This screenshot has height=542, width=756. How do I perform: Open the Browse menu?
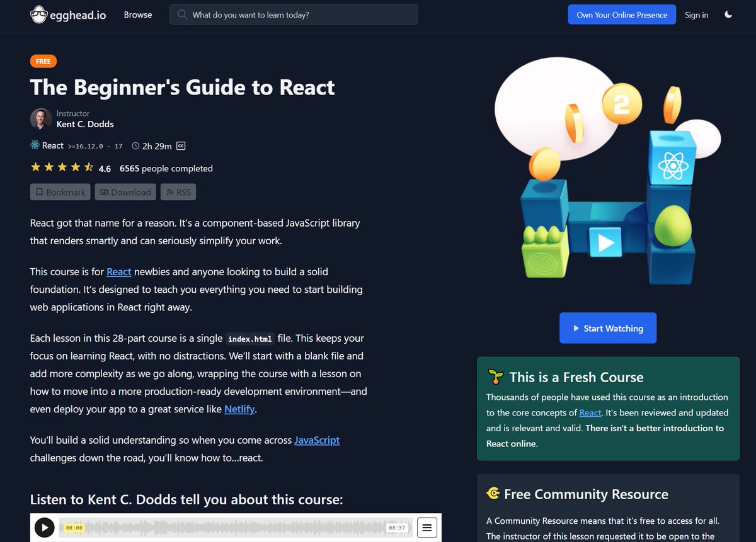point(137,14)
